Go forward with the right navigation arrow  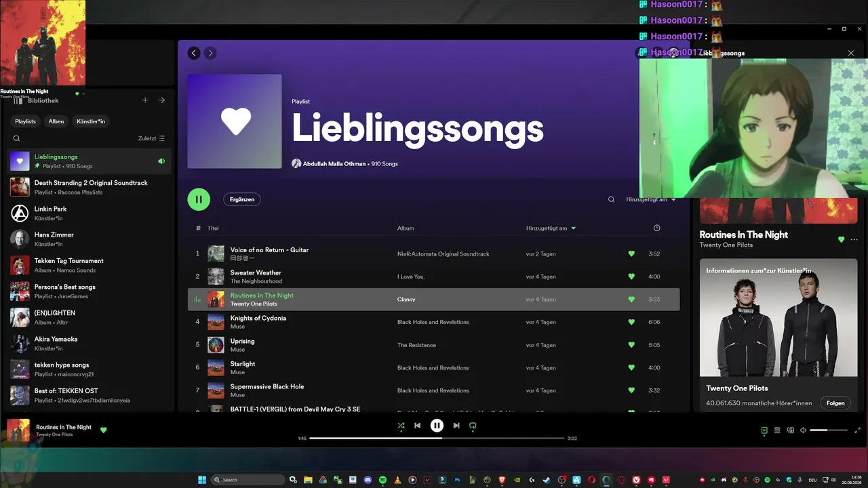click(210, 53)
